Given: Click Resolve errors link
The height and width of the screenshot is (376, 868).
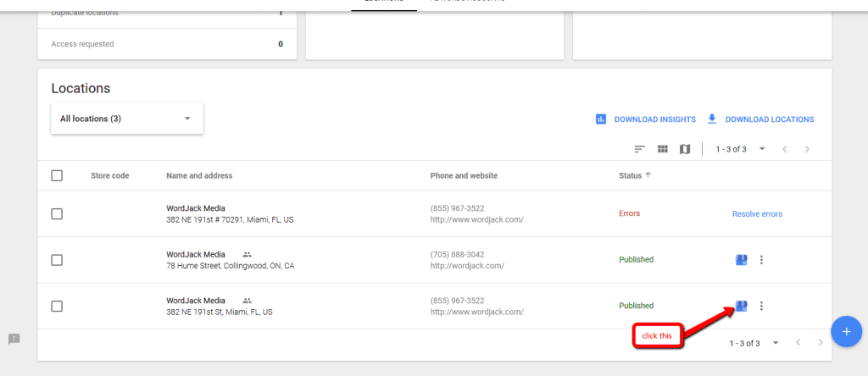Looking at the screenshot, I should point(757,213).
